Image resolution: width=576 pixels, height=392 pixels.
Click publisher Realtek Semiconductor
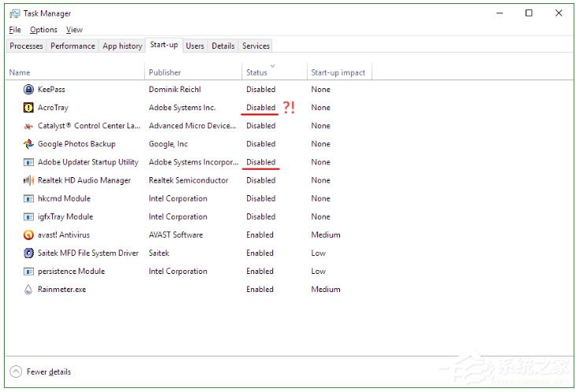[188, 180]
